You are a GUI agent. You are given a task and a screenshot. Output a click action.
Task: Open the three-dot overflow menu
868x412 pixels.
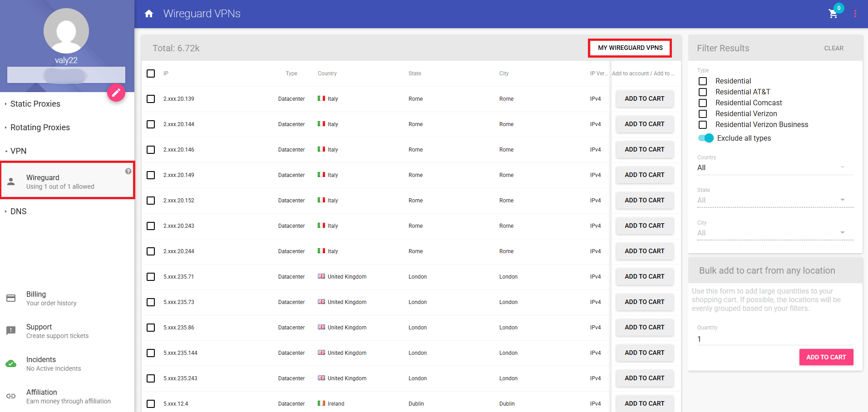tap(856, 13)
